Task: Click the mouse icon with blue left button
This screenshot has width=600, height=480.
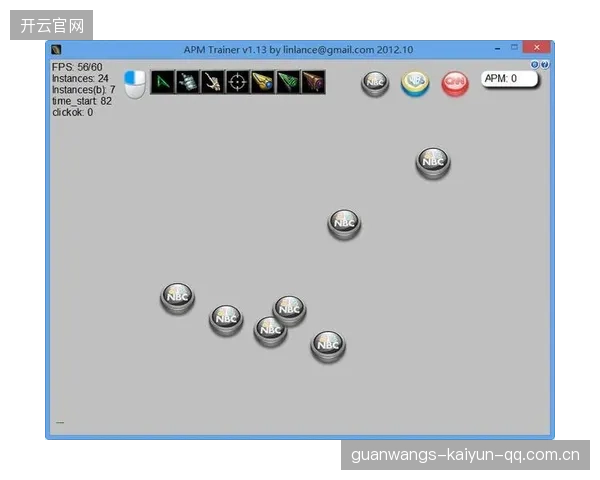Action: pos(135,84)
